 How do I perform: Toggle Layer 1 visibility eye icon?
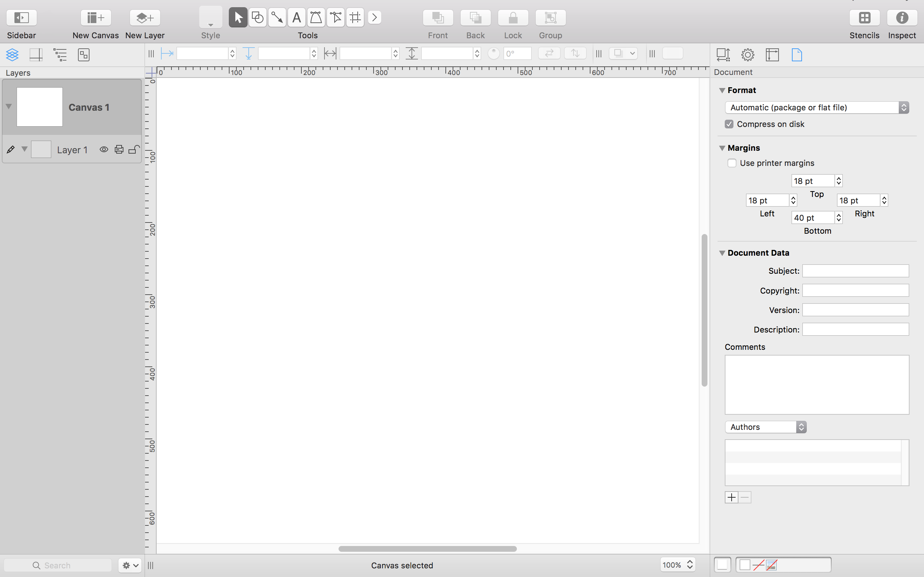click(103, 150)
